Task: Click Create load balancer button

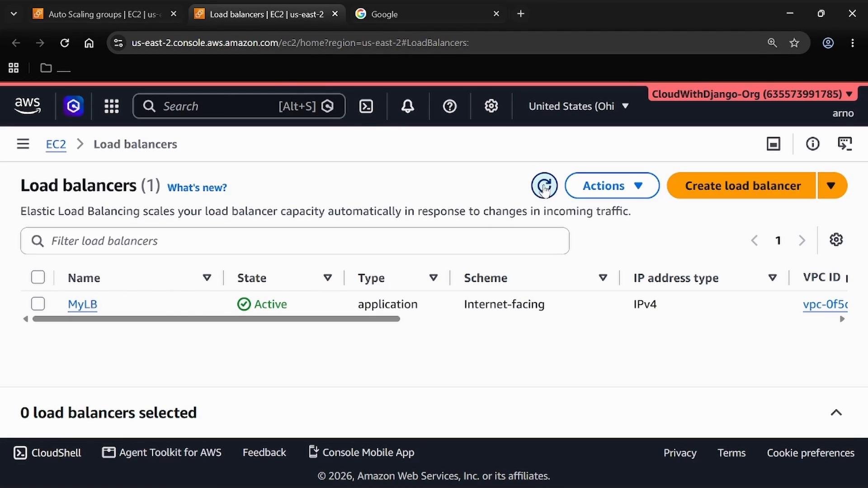Action: (x=742, y=186)
